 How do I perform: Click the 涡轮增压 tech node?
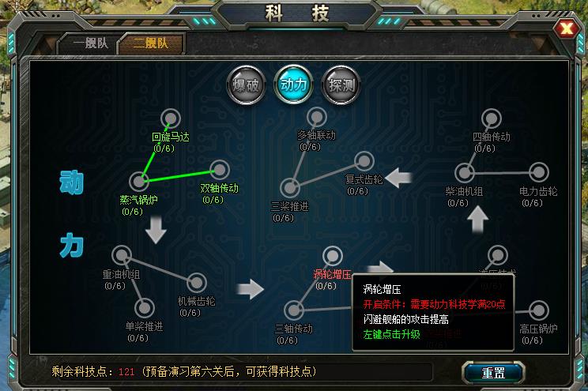[332, 256]
